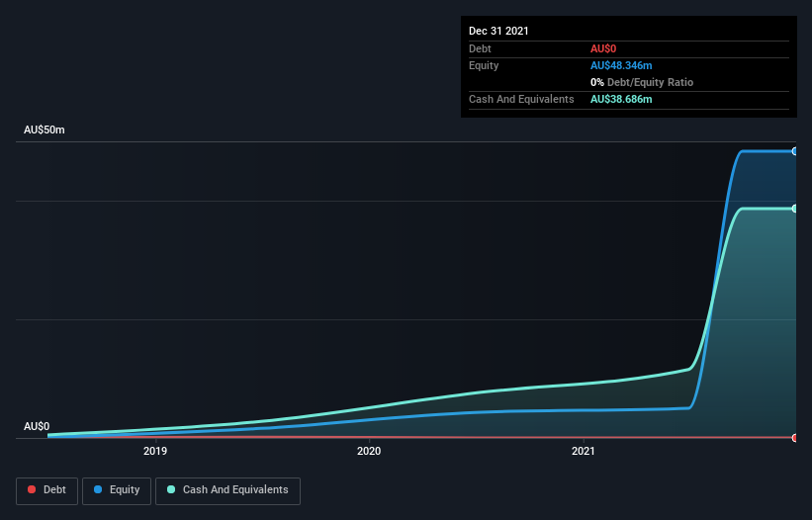Image resolution: width=812 pixels, height=520 pixels.
Task: Select the blue Equity endpoint marker
Action: pos(795,151)
